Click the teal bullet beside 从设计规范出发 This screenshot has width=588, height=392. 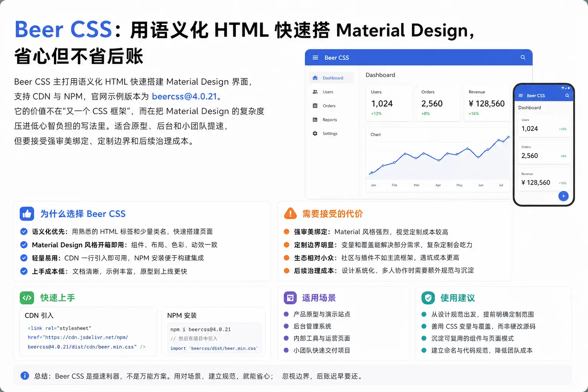[424, 314]
